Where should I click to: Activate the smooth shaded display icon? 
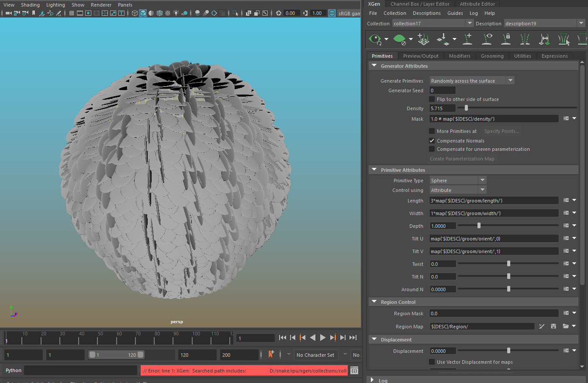[143, 13]
